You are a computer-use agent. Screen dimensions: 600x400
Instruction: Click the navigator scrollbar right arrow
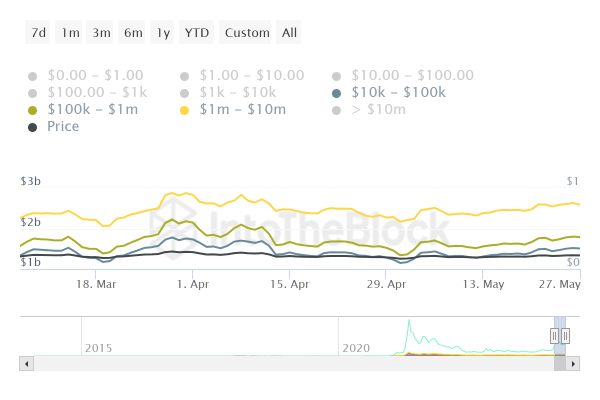tap(573, 363)
